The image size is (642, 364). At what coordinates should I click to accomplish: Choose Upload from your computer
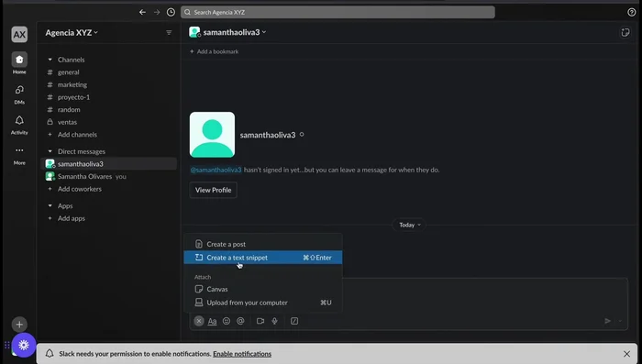tap(263, 303)
